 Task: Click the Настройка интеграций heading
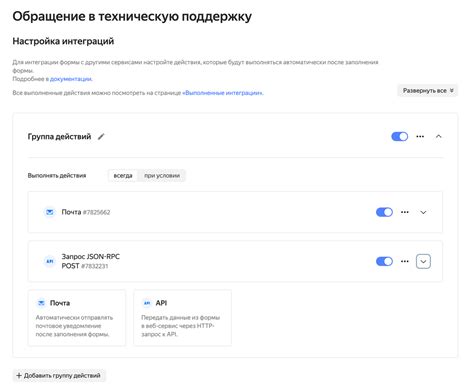(x=63, y=41)
